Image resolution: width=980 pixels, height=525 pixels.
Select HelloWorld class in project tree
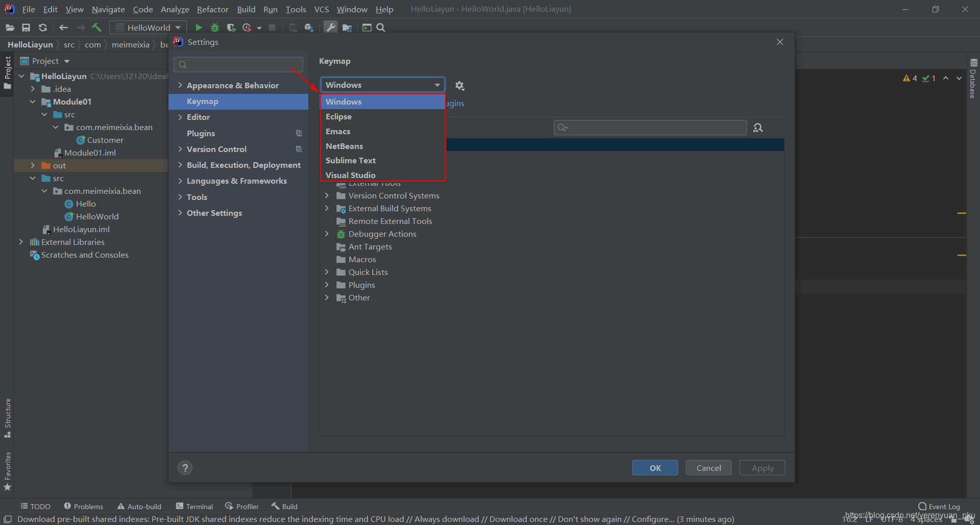tap(91, 216)
